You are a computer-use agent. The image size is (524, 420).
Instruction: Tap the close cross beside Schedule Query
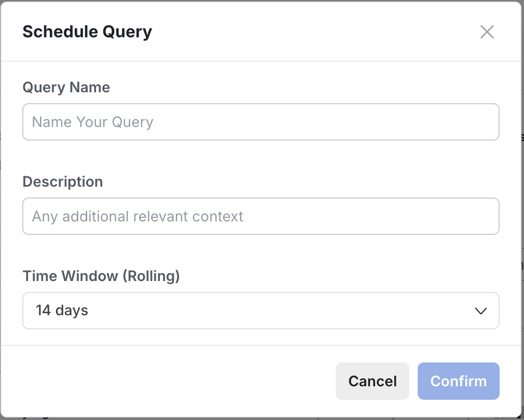pyautogui.click(x=487, y=32)
